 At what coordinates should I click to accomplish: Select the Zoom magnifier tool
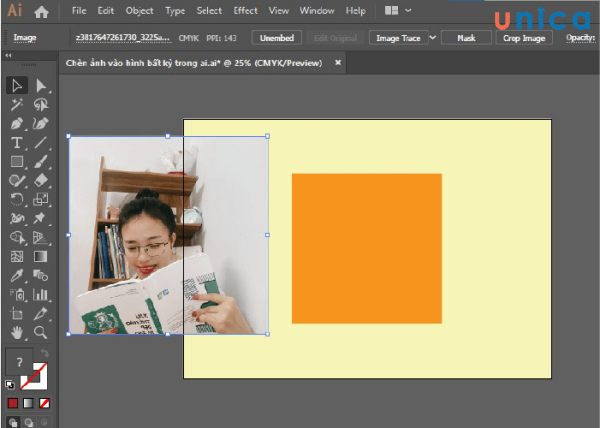pos(41,332)
